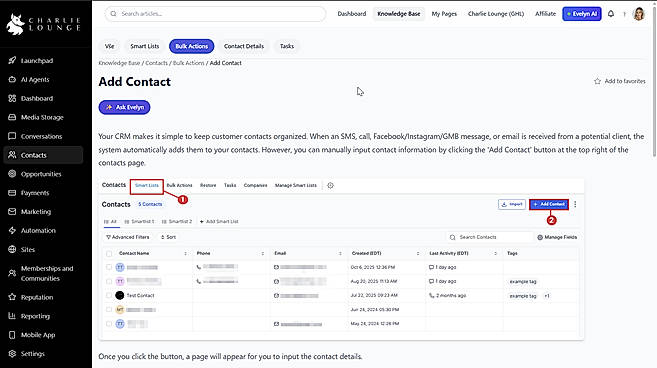
Task: Open Sites via its globe icon
Action: (x=12, y=249)
